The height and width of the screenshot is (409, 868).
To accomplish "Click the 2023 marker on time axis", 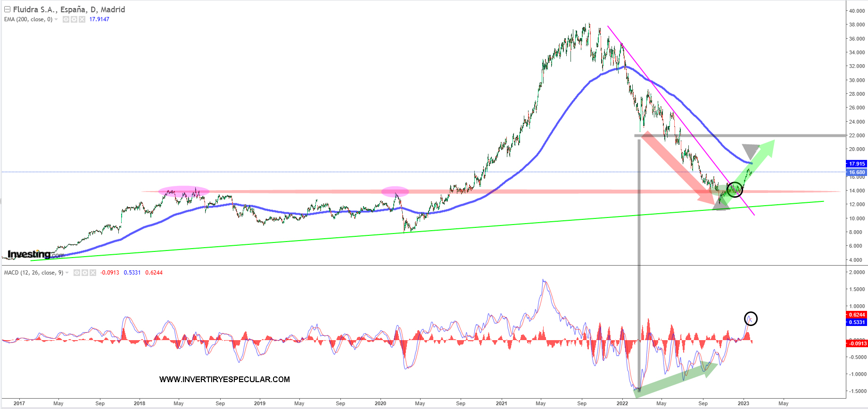I will click(x=743, y=403).
